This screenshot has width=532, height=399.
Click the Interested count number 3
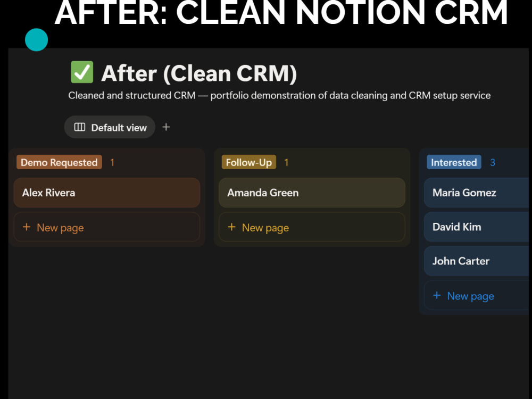pos(493,162)
